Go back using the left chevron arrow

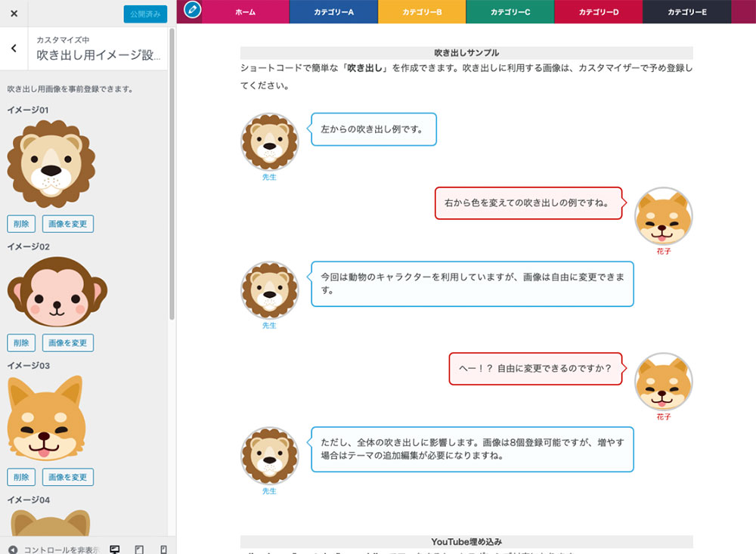14,48
